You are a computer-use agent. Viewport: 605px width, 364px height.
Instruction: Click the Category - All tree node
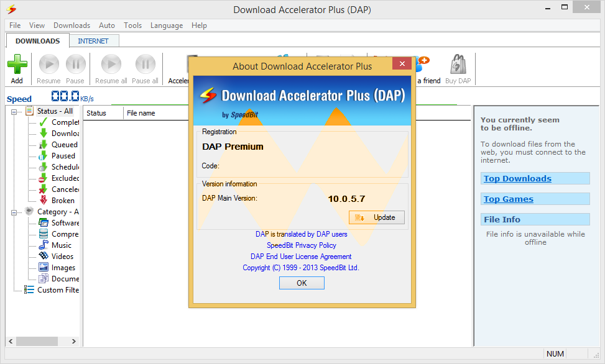click(x=57, y=212)
